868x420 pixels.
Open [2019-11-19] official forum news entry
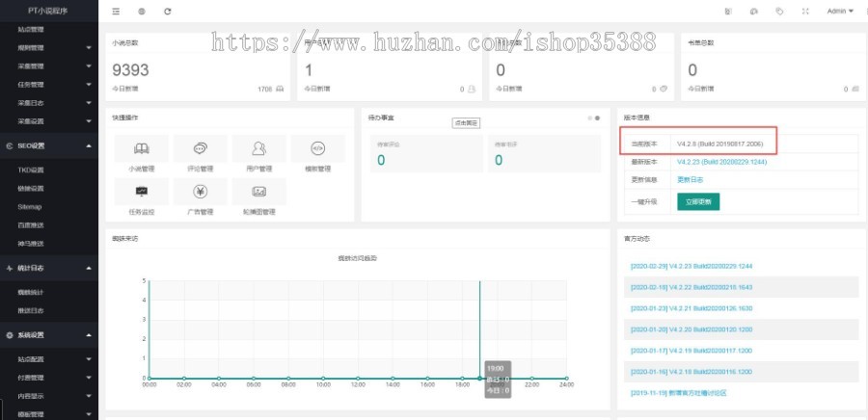pyautogui.click(x=678, y=393)
